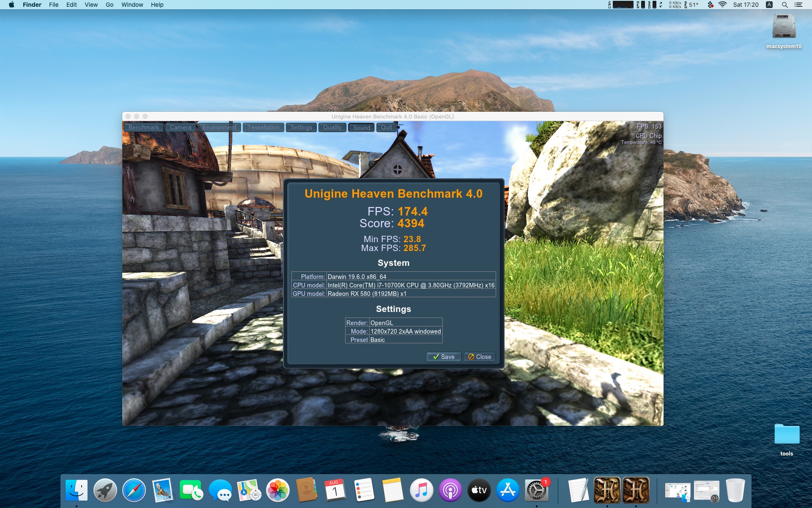Open Launchpad rocket icon
Screen dimensions: 812x508
(x=105, y=490)
